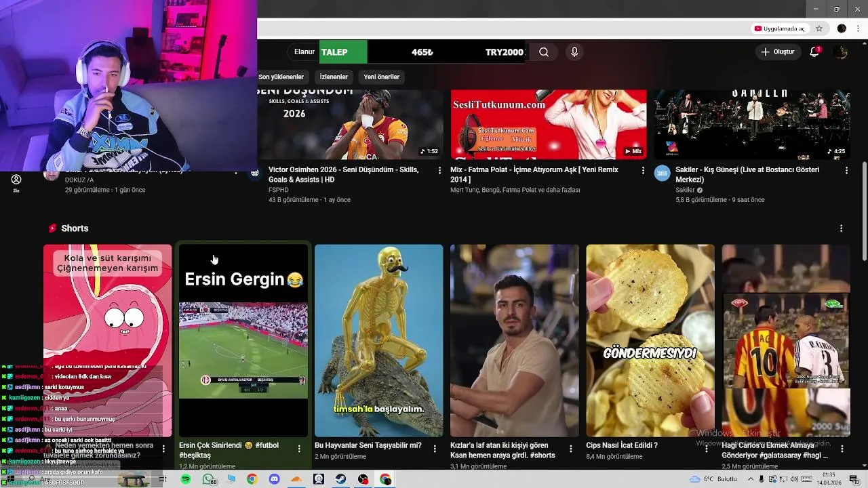
Task: Open Mix - Fatma Polat title link
Action: [534, 175]
